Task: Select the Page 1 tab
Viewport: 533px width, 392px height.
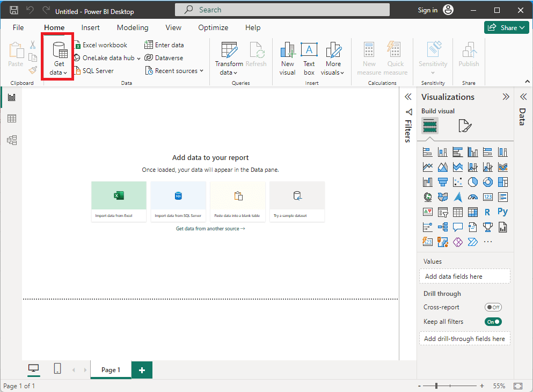Action: (x=111, y=369)
